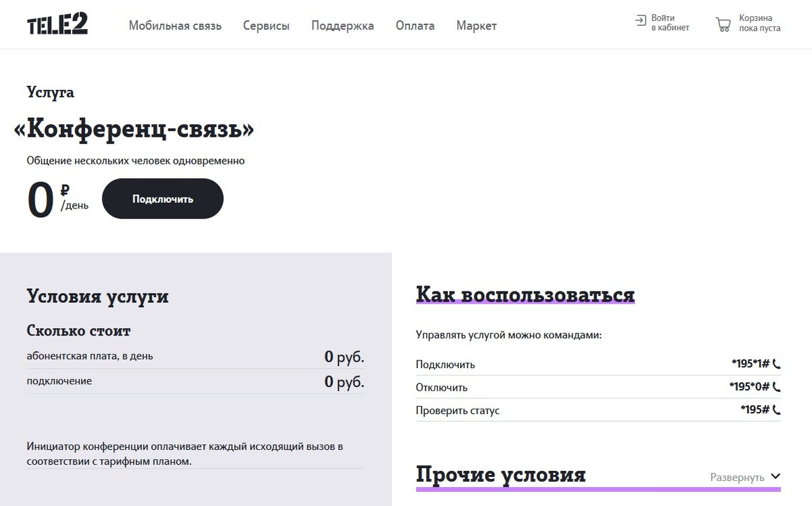The height and width of the screenshot is (506, 812).
Task: Open the Поддержка menu
Action: [342, 26]
